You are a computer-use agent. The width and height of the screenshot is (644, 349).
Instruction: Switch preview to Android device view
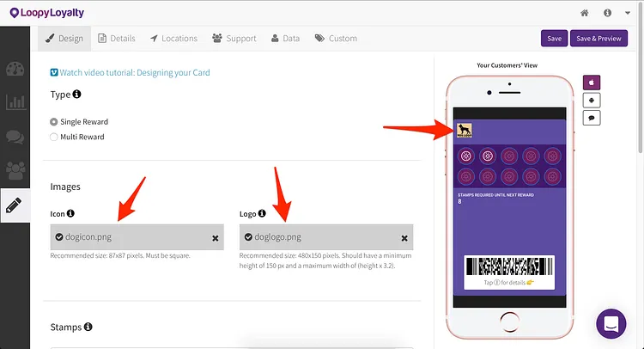click(592, 101)
